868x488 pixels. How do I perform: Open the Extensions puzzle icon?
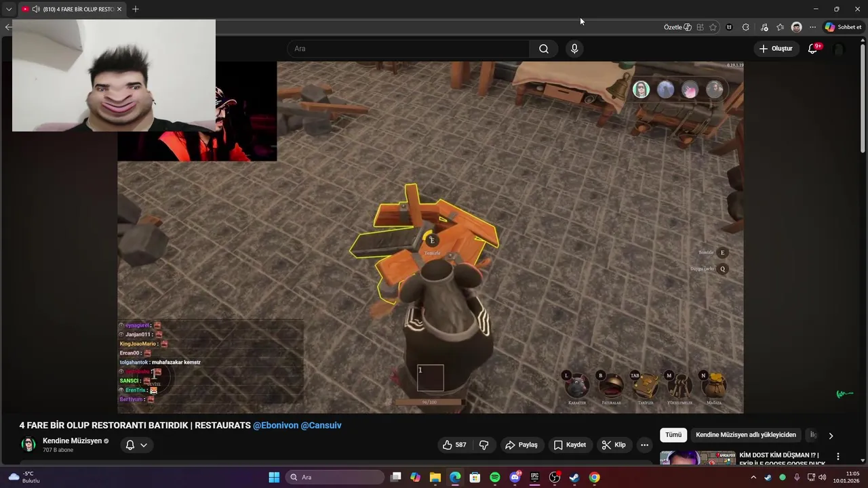[746, 27]
